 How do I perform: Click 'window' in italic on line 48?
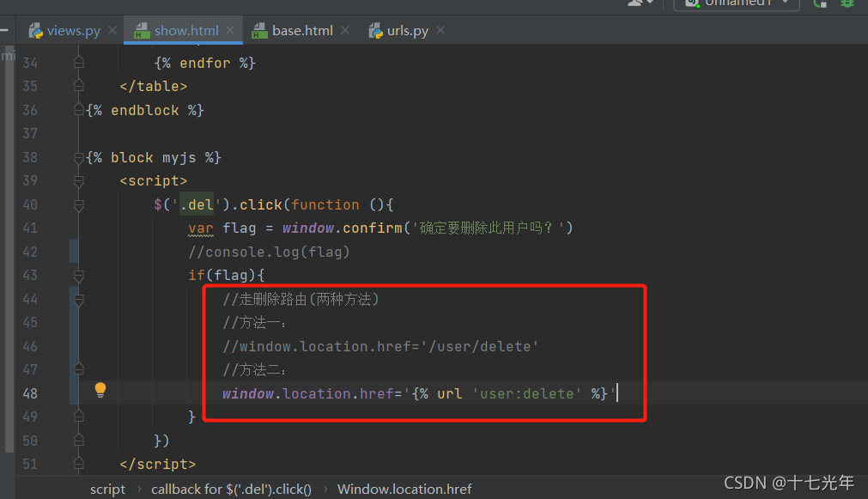pyautogui.click(x=248, y=393)
